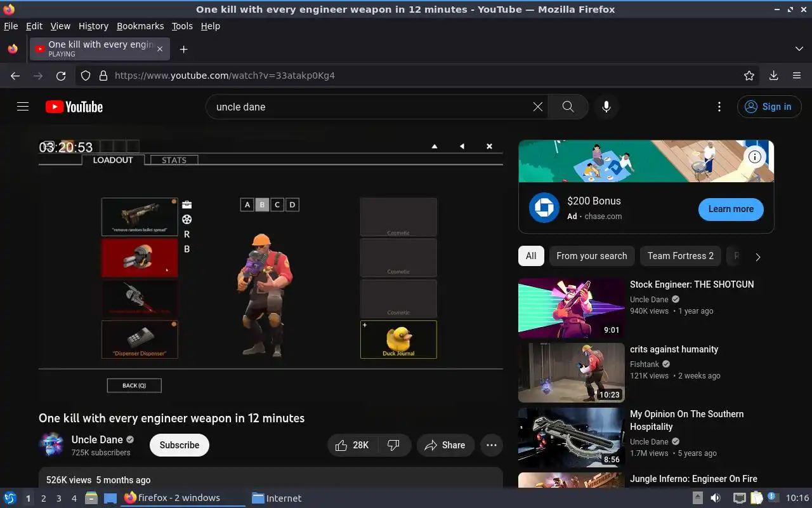812x508 pixels.
Task: Open Firefox downloads panel
Action: tap(773, 76)
